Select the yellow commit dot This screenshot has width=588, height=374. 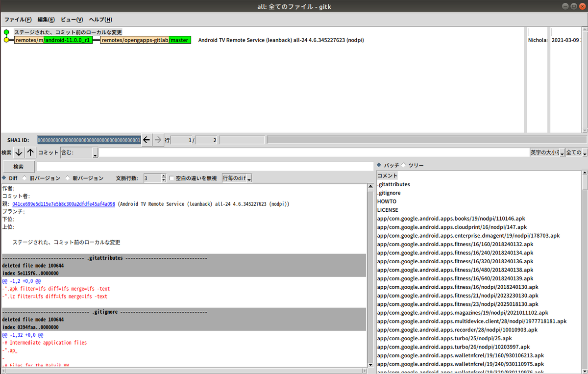click(x=6, y=40)
